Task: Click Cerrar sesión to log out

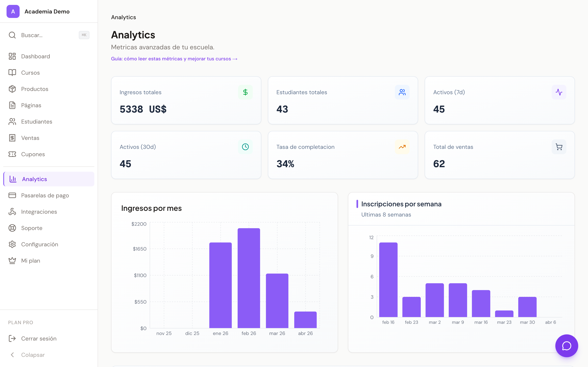Action: click(39, 338)
